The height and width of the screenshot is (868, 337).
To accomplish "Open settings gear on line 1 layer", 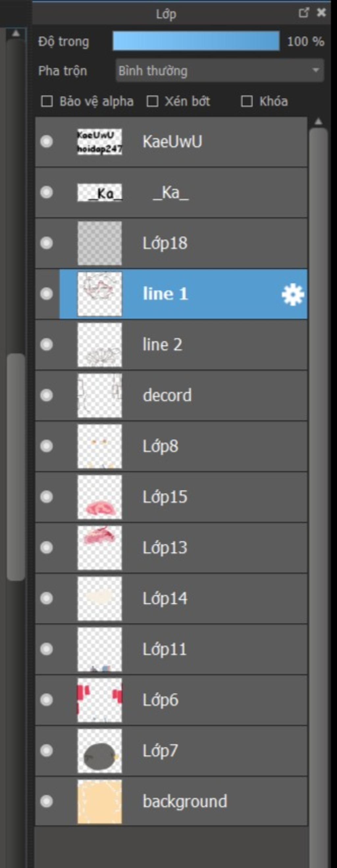I will tap(293, 294).
